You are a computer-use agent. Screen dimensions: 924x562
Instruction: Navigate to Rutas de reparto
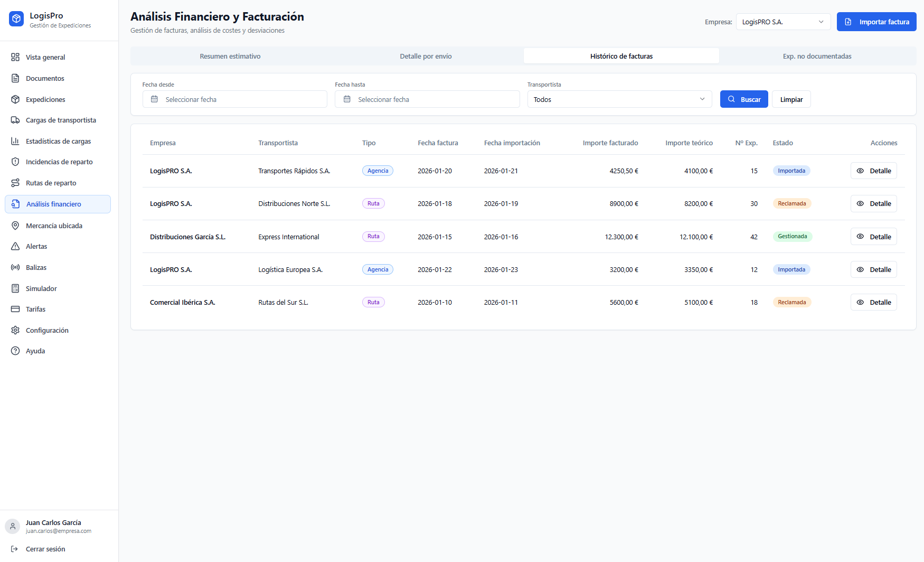[x=51, y=183]
